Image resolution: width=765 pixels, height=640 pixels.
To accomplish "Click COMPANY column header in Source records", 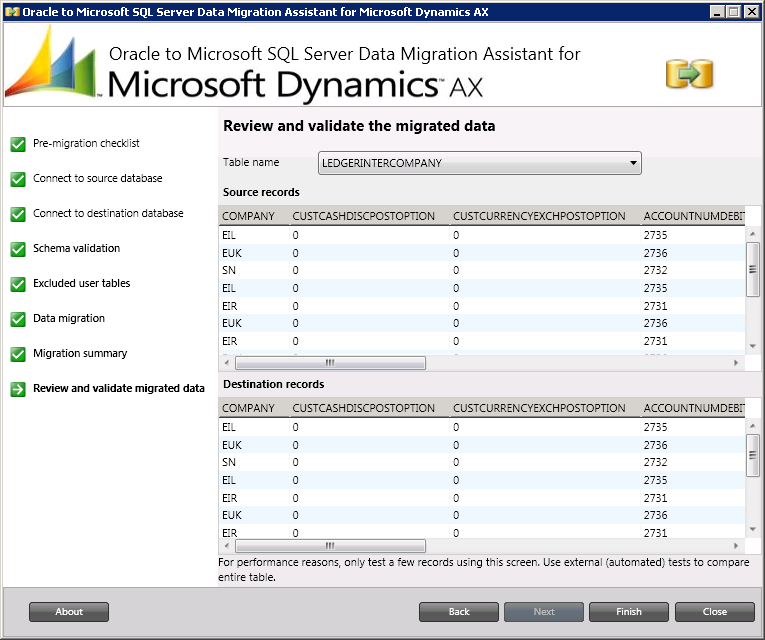I will (x=248, y=216).
